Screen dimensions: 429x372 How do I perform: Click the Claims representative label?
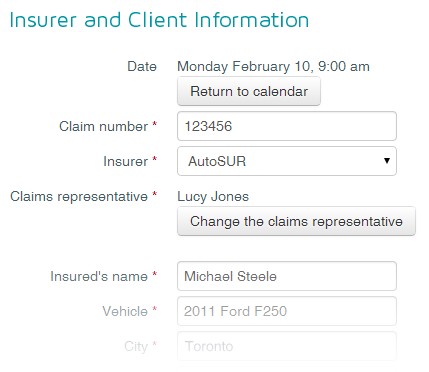[79, 196]
